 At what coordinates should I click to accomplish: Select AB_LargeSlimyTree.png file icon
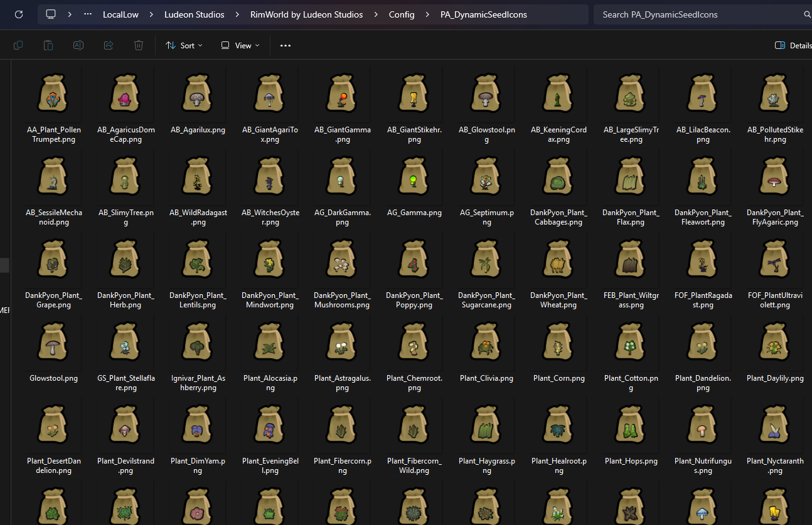(631, 93)
